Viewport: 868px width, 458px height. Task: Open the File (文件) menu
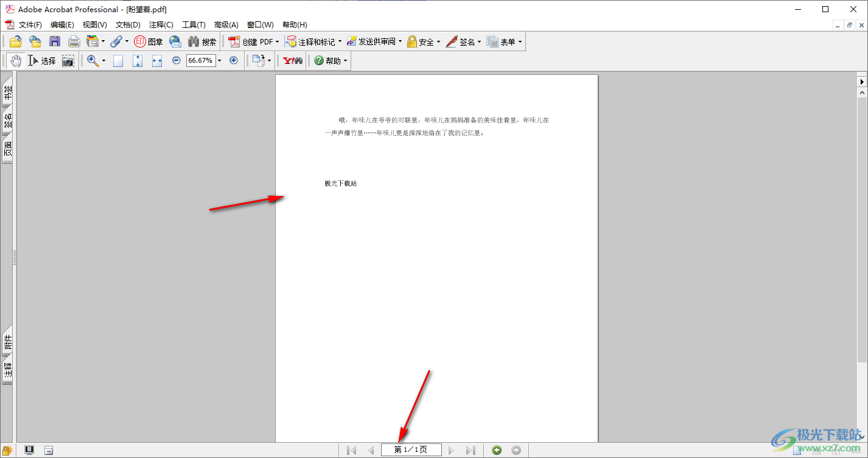click(x=30, y=25)
